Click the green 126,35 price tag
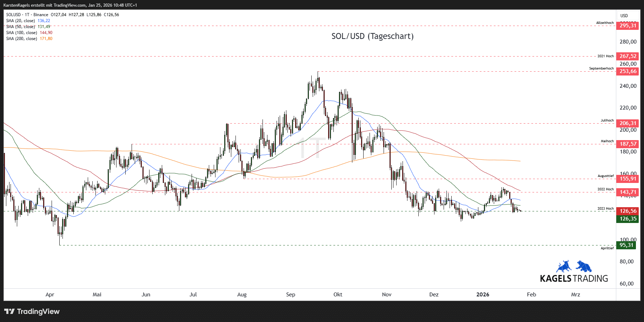 click(628, 219)
